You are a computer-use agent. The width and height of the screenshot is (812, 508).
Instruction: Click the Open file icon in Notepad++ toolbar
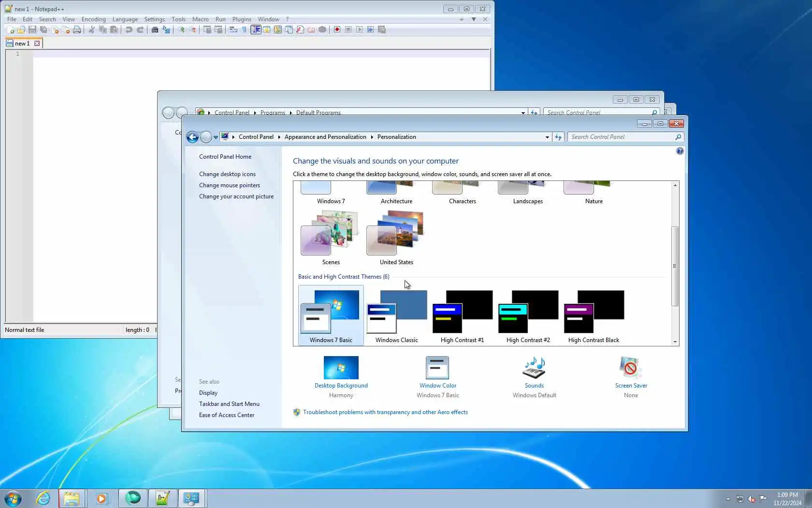(21, 30)
